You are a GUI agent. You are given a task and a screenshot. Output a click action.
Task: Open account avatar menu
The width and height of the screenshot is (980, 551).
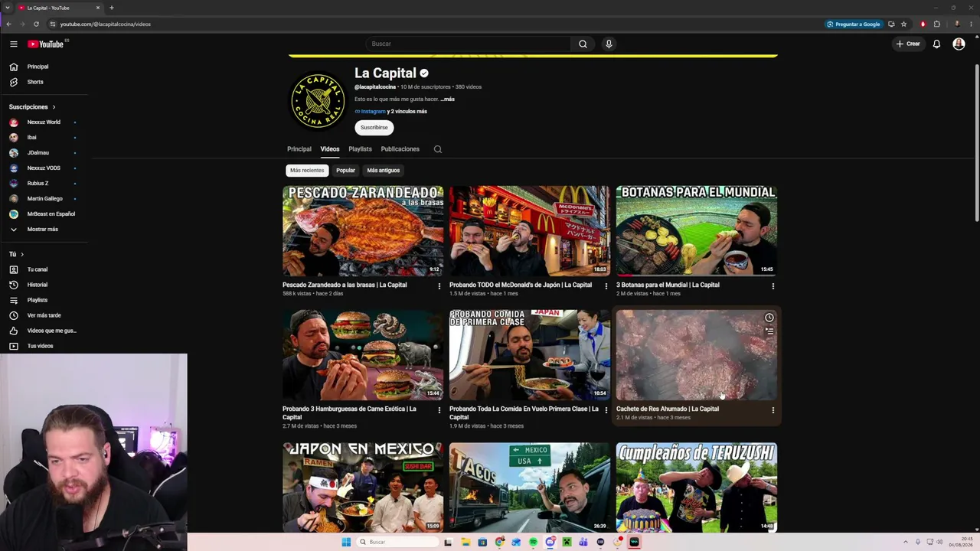pos(959,44)
